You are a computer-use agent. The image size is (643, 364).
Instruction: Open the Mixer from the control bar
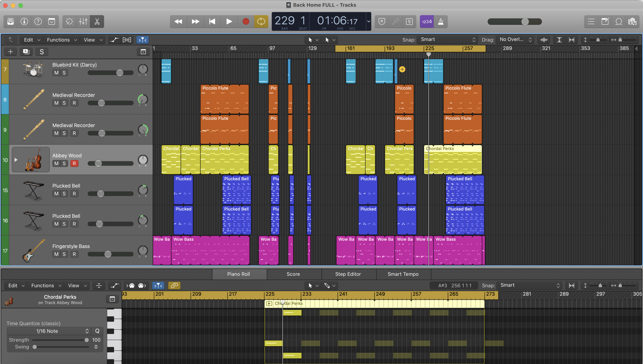83,22
